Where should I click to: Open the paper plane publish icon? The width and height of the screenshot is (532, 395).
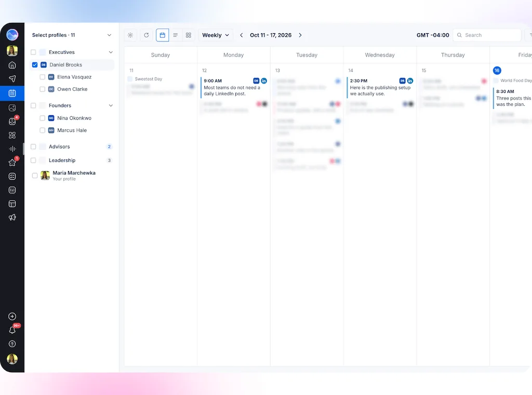point(12,79)
